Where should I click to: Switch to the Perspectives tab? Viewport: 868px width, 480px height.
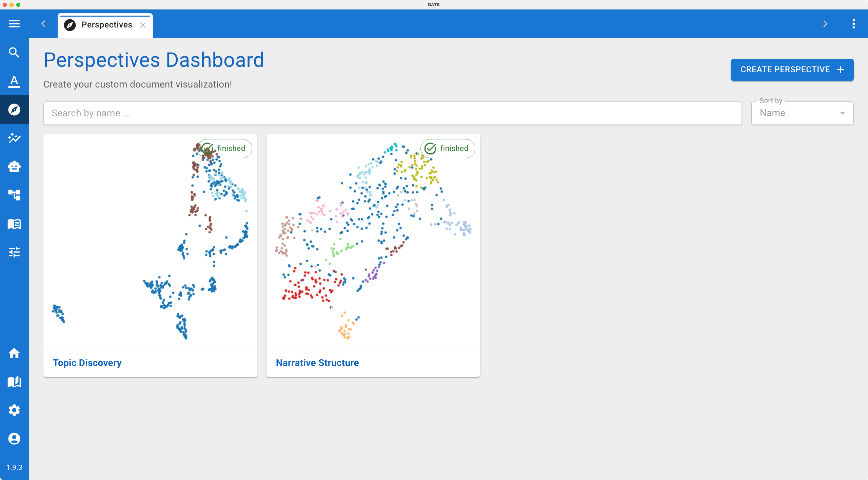[105, 25]
